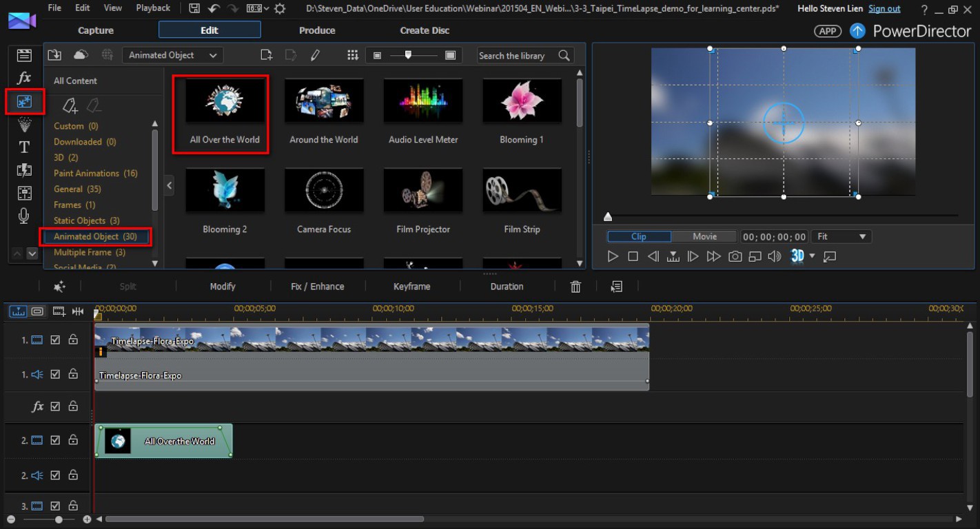Click the timeline trash delete icon

[576, 287]
